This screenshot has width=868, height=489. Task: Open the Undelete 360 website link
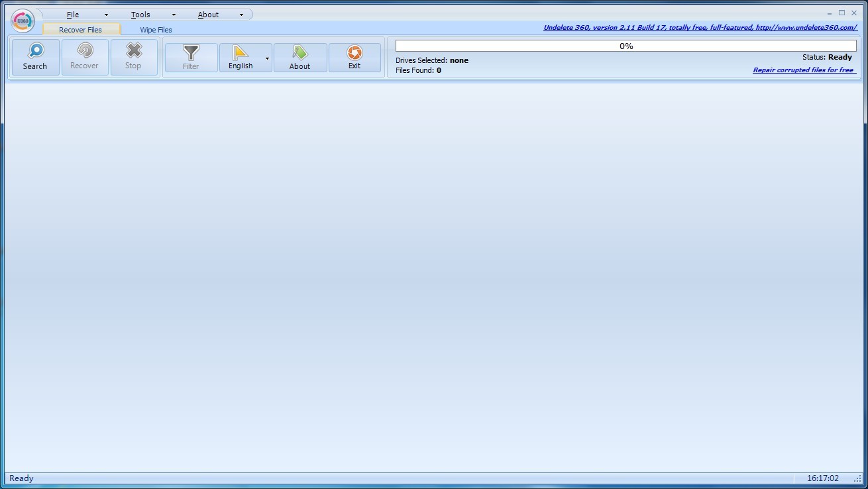(700, 28)
